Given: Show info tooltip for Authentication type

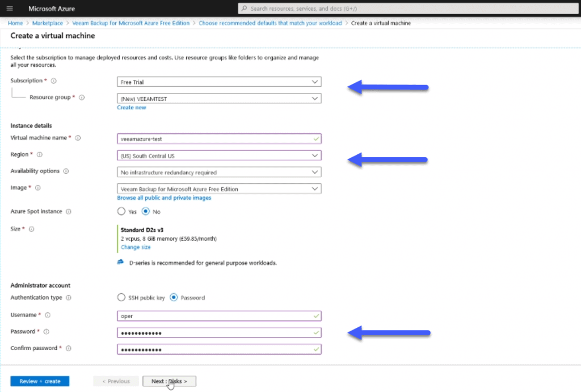Looking at the screenshot, I should click(x=69, y=297).
